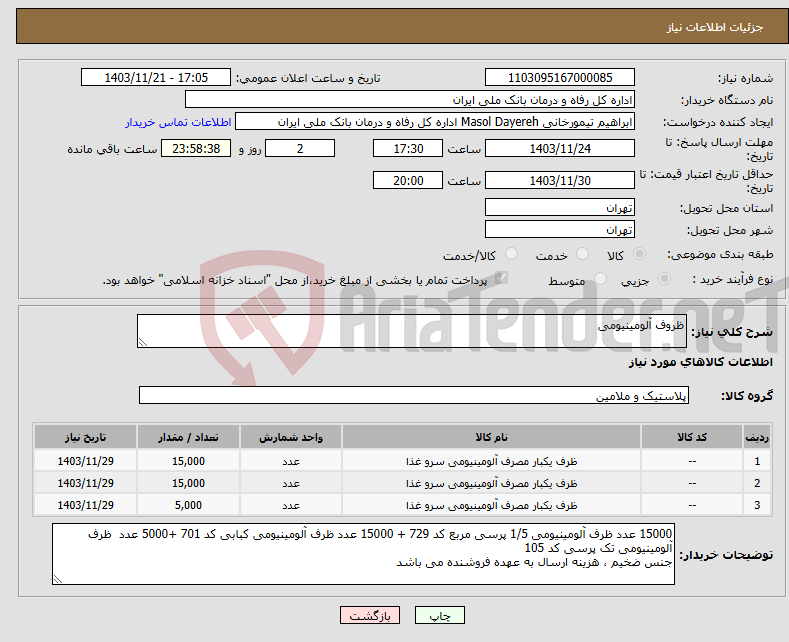The height and width of the screenshot is (642, 789).
Task: Click the goods group field پلاستیک و ملامین
Action: point(414,395)
